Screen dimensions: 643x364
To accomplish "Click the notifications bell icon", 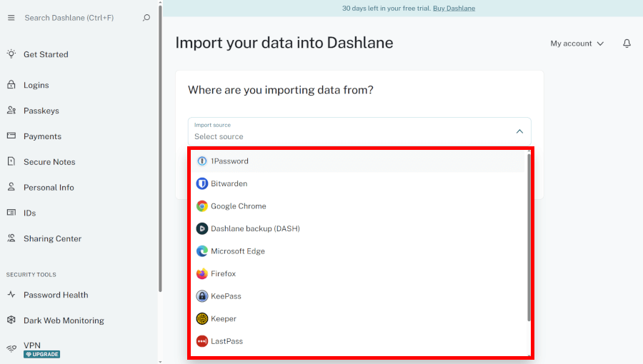I will point(627,44).
